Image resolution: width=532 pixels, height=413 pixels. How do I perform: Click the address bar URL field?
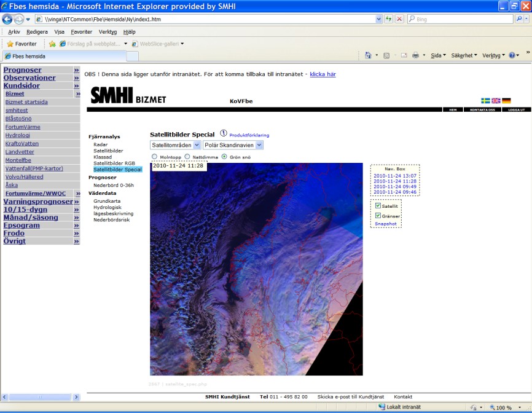(x=205, y=19)
